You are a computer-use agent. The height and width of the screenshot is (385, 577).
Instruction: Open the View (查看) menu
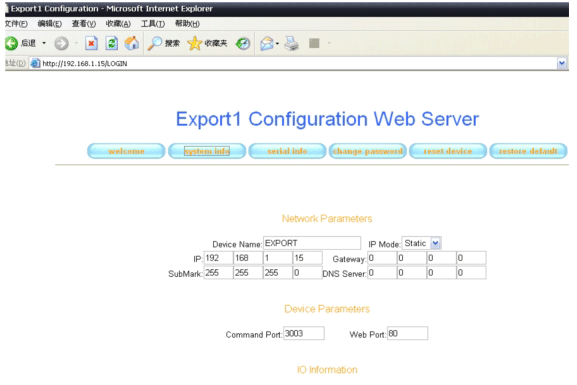[84, 24]
